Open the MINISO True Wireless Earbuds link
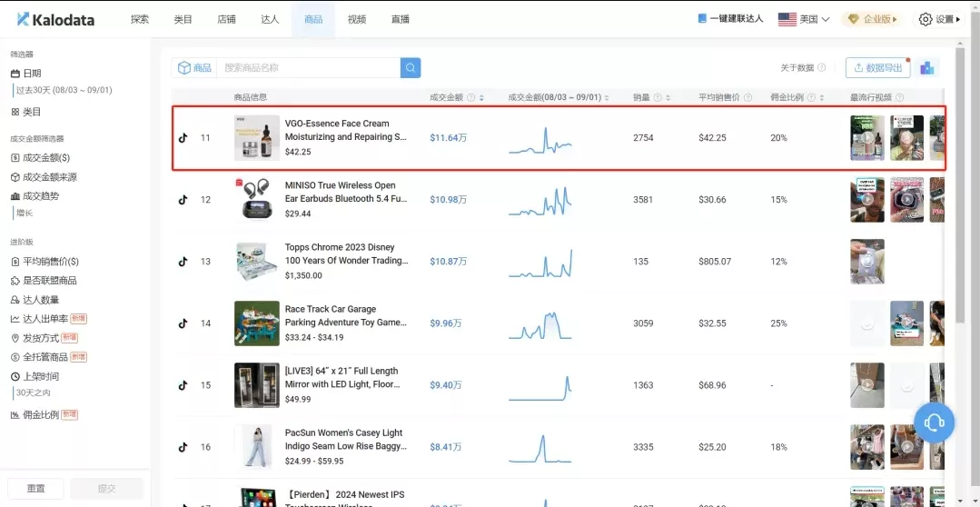980x507 pixels. tap(346, 192)
